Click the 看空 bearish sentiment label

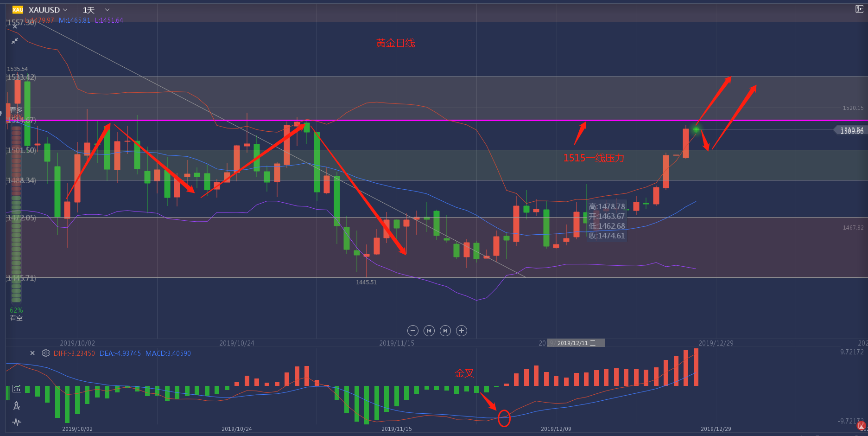16,318
